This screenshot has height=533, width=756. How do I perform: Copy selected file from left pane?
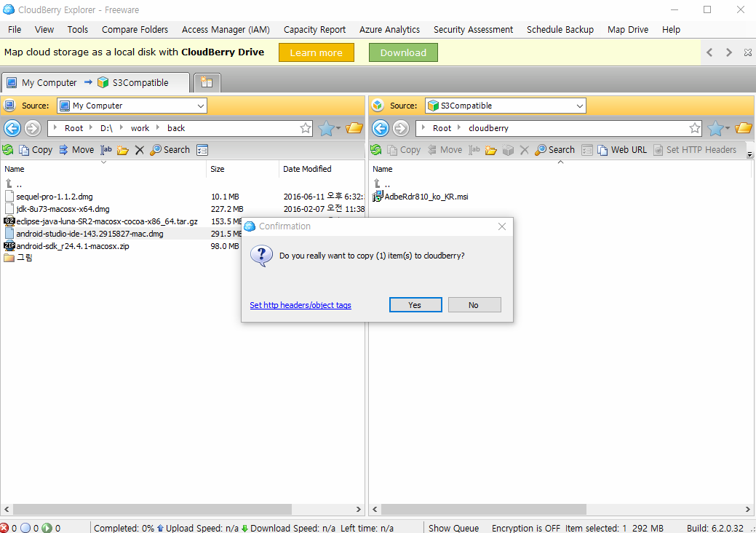[x=36, y=150]
